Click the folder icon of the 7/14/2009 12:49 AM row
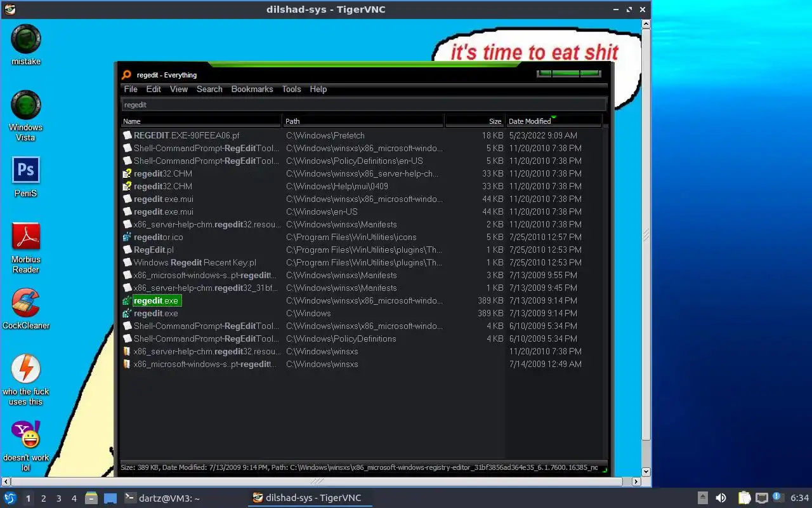This screenshot has height=508, width=812. tap(128, 364)
